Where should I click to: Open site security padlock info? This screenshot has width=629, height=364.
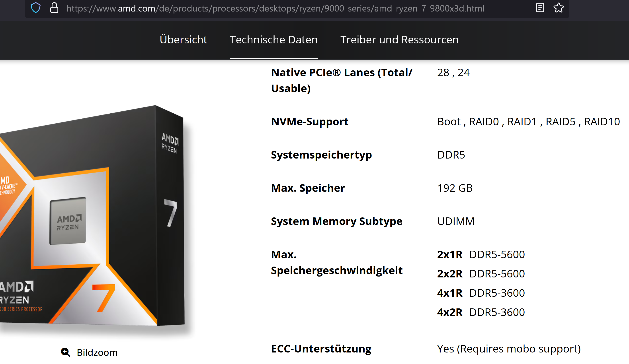(54, 8)
